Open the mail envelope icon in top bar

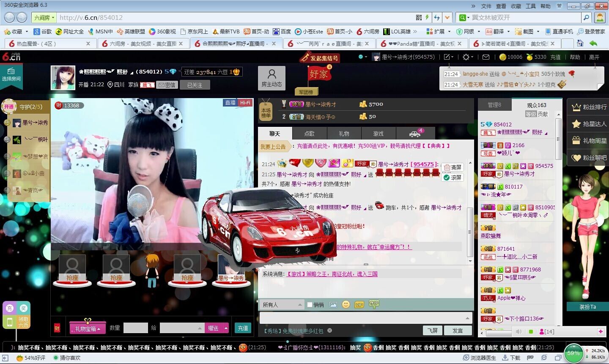click(x=486, y=57)
